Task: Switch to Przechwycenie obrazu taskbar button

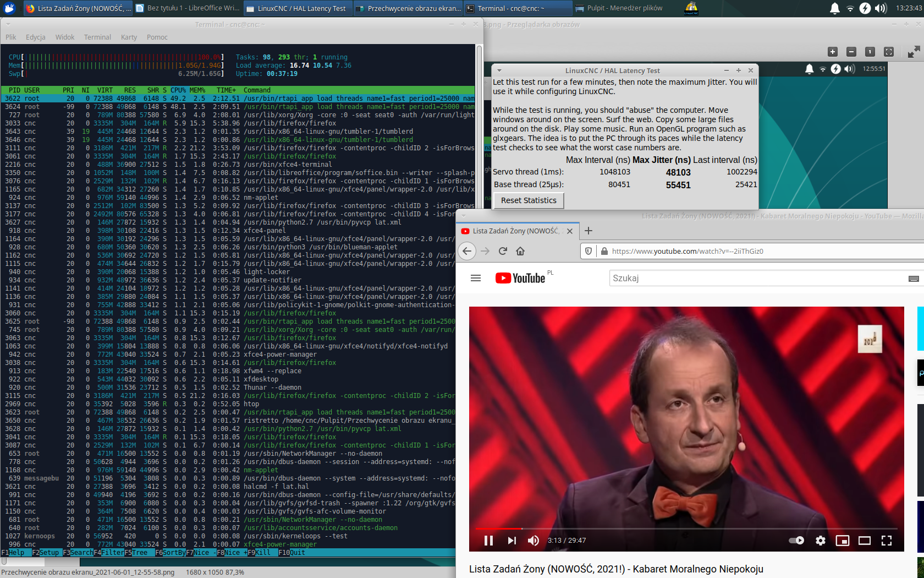Action: pyautogui.click(x=407, y=8)
